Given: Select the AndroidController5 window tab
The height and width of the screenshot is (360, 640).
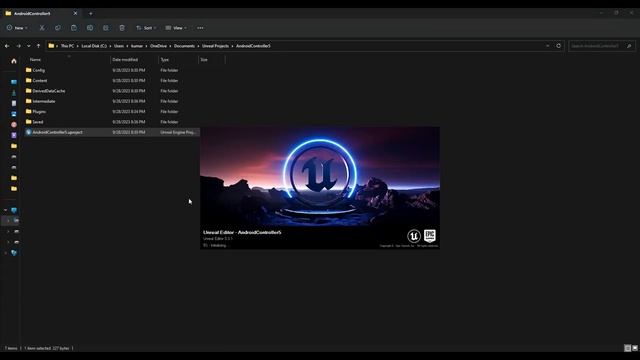Looking at the screenshot, I should (32, 13).
